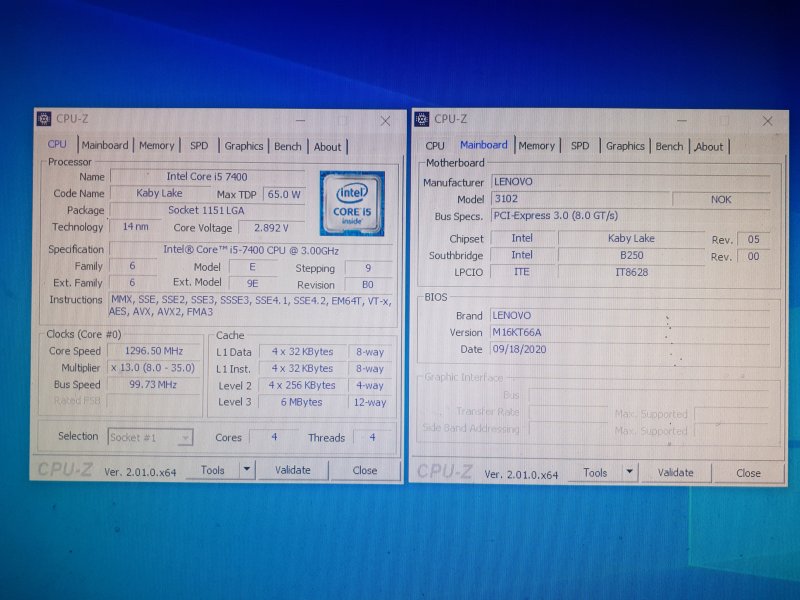Image resolution: width=800 pixels, height=600 pixels.
Task: Select Bench tab in left CPU-Z window
Action: coord(288,146)
